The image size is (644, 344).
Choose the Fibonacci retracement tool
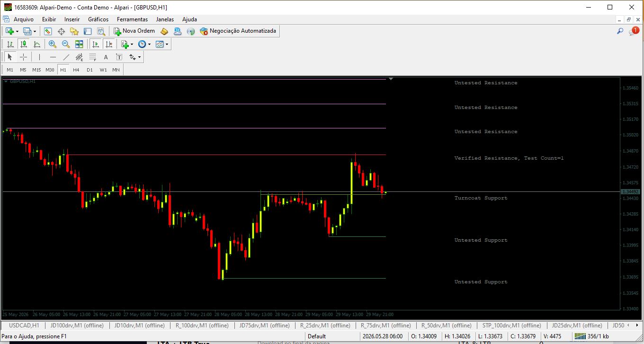coord(92,57)
